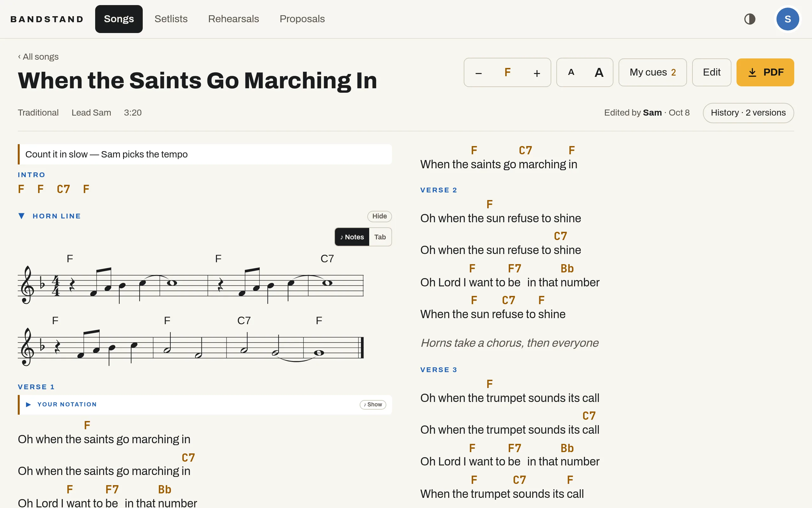The height and width of the screenshot is (508, 812).
Task: Click the second staff of horn line
Action: (x=191, y=347)
